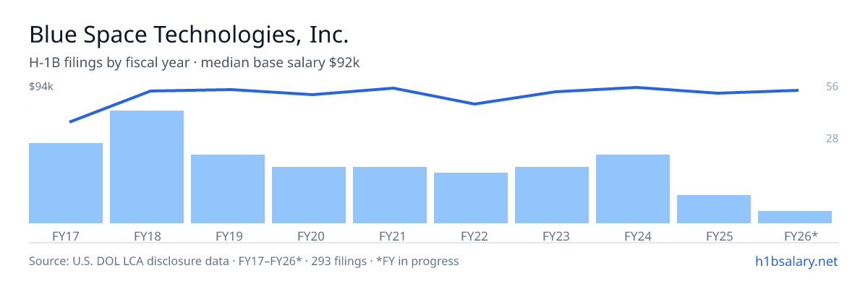Click the $94k axis label
Screen dimensions: 868x289
pyautogui.click(x=41, y=87)
